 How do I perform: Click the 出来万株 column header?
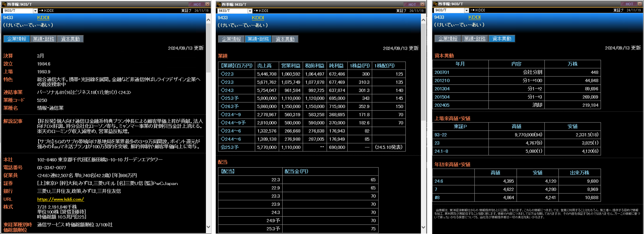[x=580, y=173]
